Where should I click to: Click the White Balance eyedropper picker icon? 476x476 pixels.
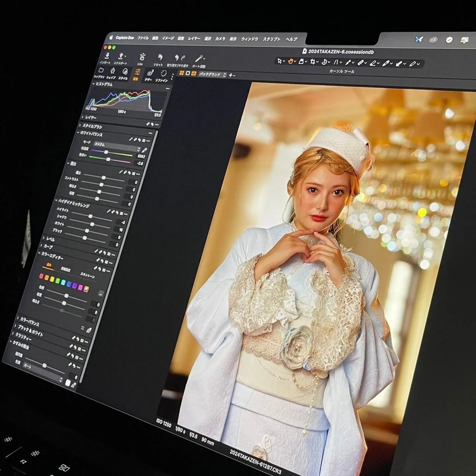144,151
